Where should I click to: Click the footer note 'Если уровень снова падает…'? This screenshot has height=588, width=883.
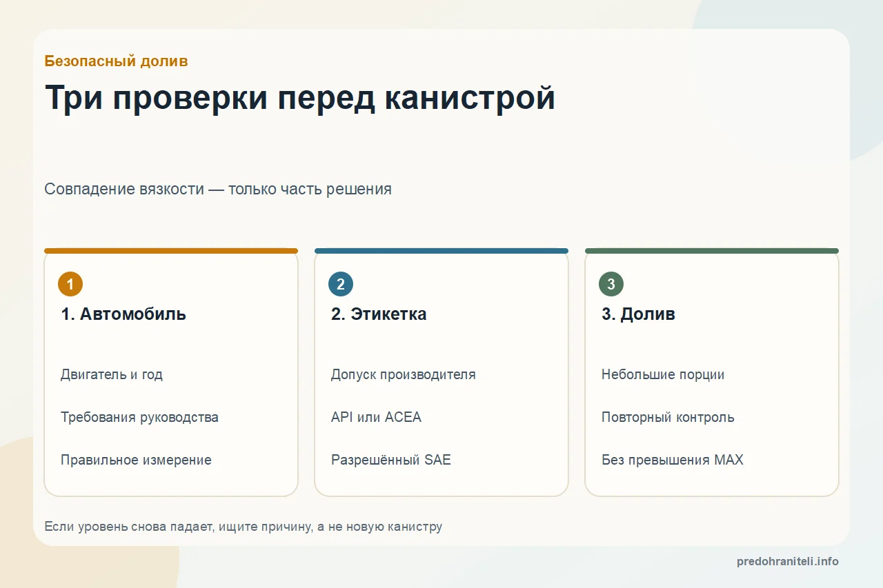click(244, 527)
